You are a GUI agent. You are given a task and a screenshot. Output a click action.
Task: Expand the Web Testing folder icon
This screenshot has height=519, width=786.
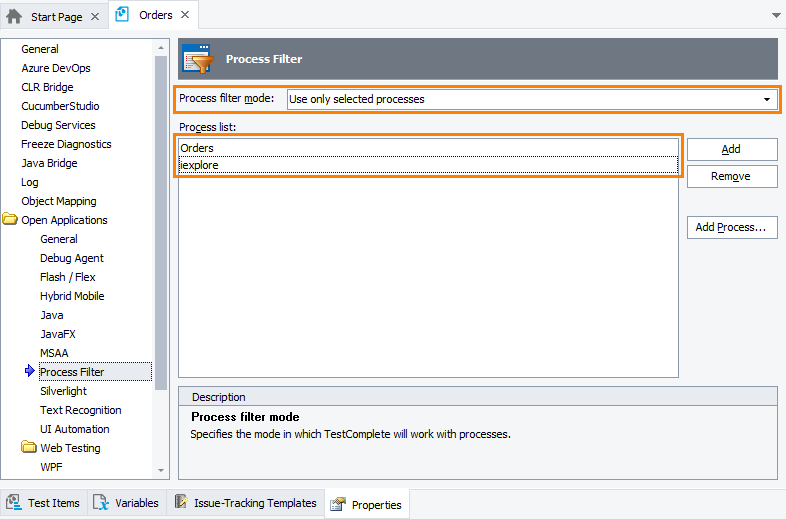point(29,447)
